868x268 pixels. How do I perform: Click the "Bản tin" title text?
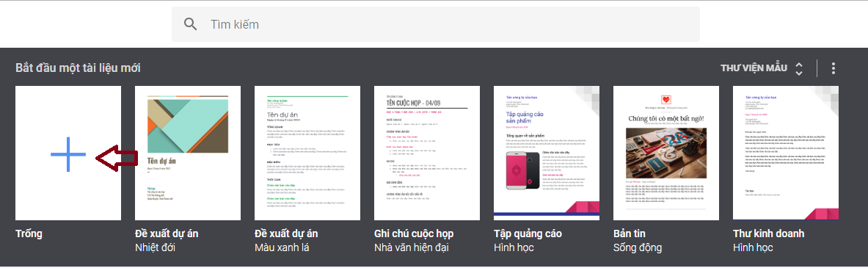[x=630, y=233]
